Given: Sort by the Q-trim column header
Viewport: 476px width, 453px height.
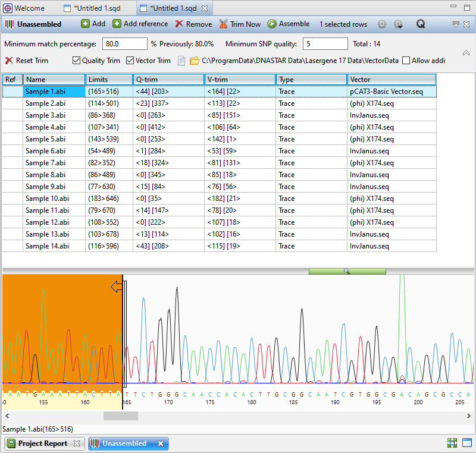Looking at the screenshot, I should pyautogui.click(x=168, y=80).
